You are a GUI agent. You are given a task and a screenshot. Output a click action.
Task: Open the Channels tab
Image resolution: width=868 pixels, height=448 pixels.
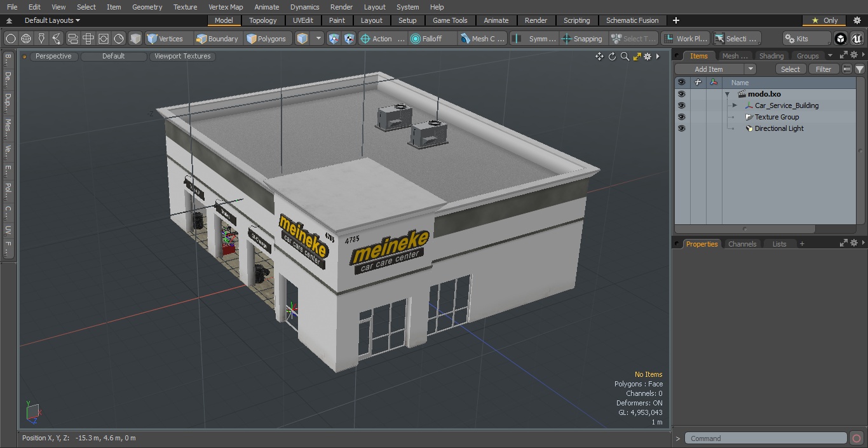(742, 244)
